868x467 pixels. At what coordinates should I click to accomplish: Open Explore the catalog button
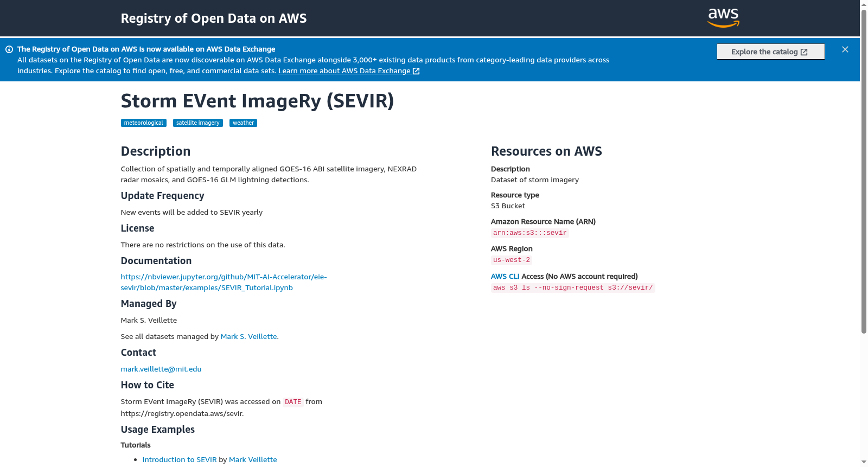click(x=770, y=52)
